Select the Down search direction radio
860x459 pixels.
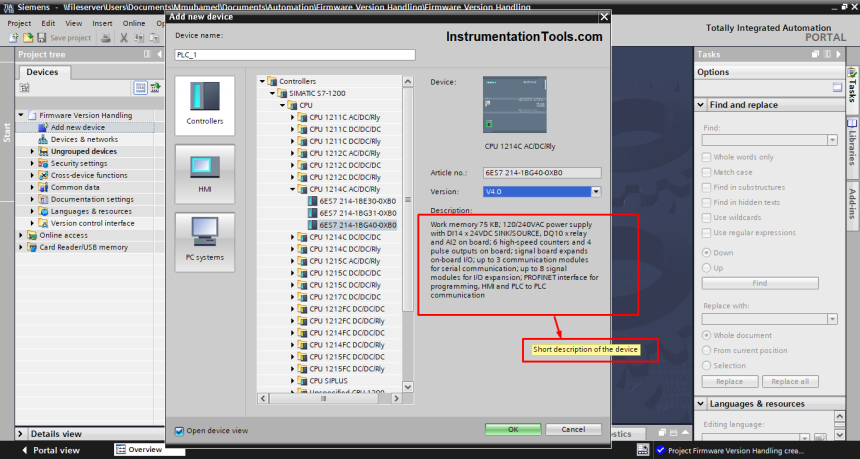706,253
